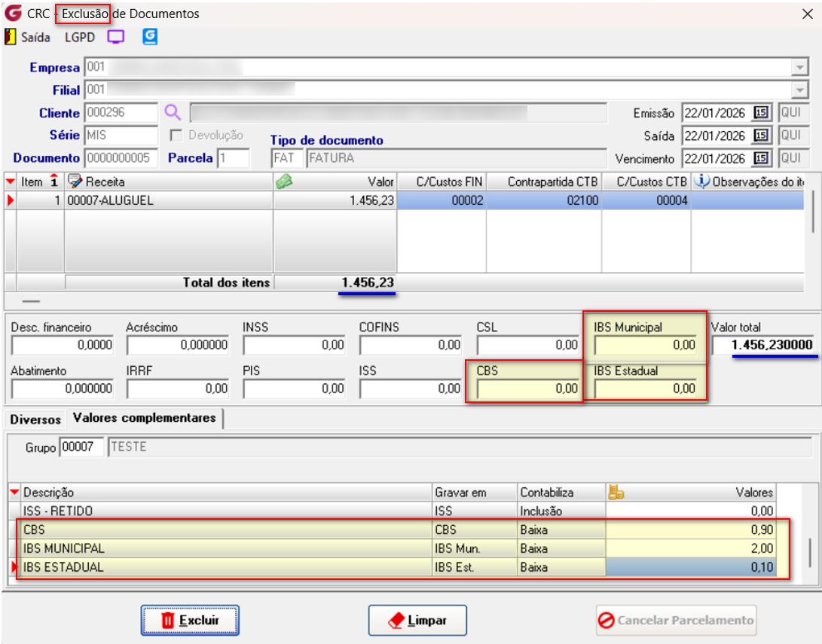Open the Saída date calendar icon
822x644 pixels.
click(761, 135)
